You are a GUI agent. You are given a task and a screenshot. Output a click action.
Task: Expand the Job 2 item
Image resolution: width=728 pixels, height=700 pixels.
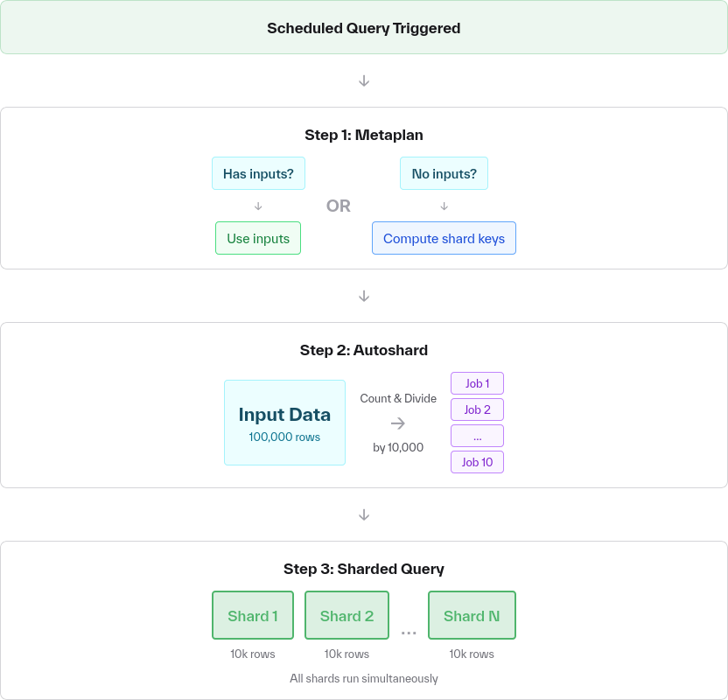click(477, 409)
